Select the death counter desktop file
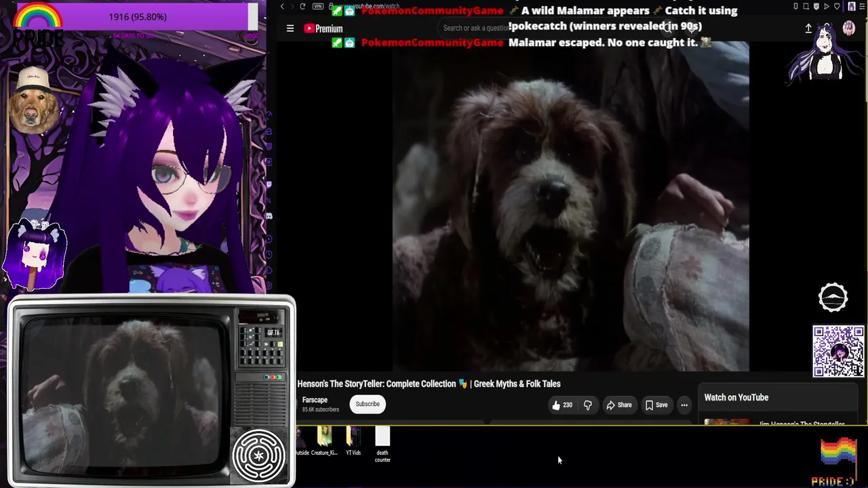 (x=382, y=445)
